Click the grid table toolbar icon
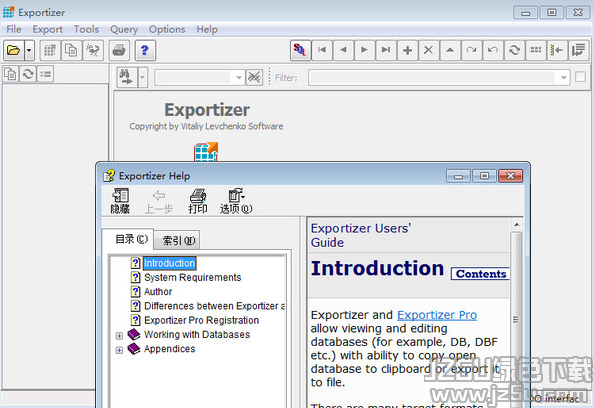Viewport: 594px width, 408px height. [x=50, y=50]
